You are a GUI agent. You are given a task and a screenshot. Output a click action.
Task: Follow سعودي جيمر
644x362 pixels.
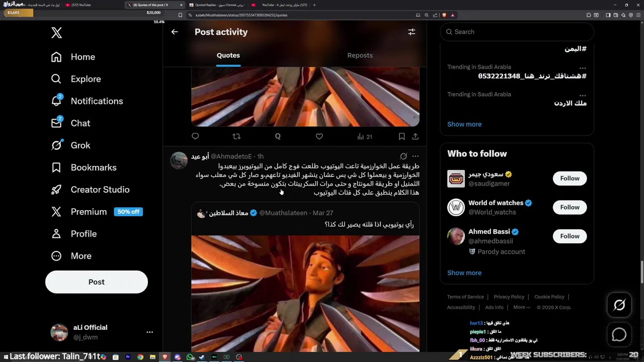click(570, 178)
